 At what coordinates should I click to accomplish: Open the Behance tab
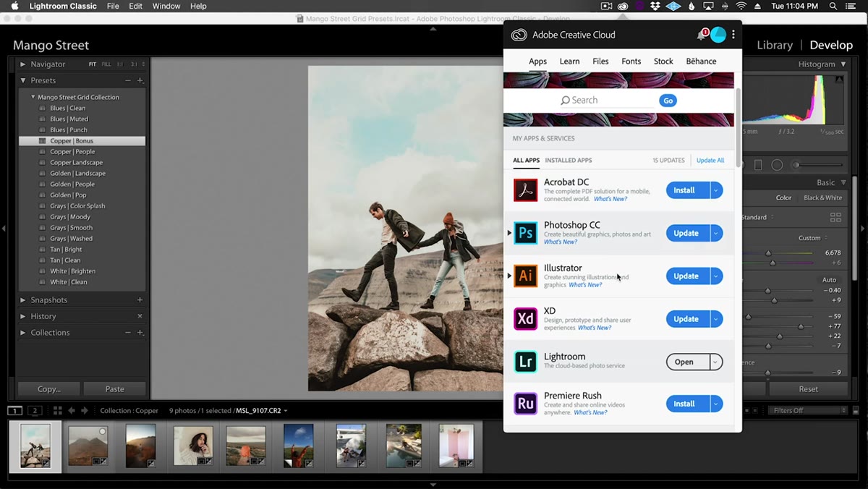click(701, 61)
